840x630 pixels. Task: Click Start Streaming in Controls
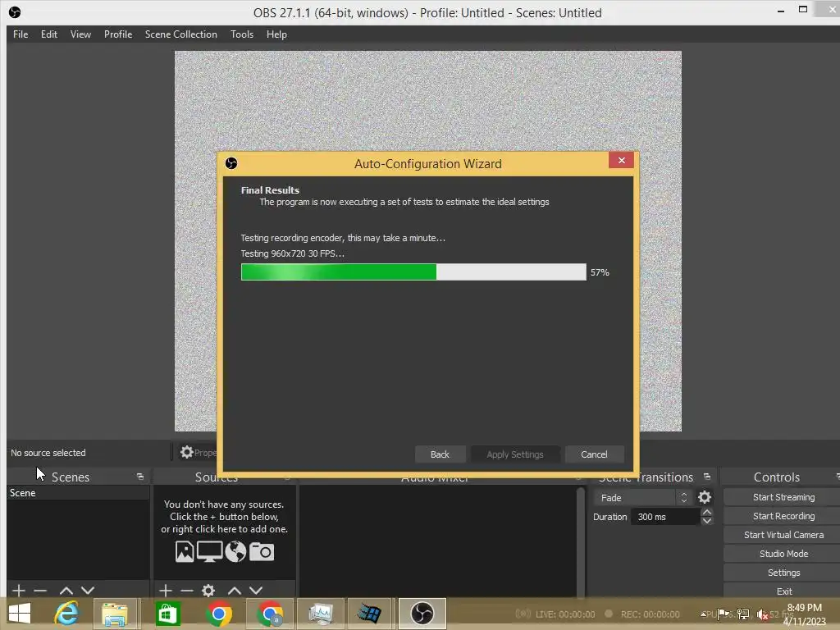(x=783, y=497)
